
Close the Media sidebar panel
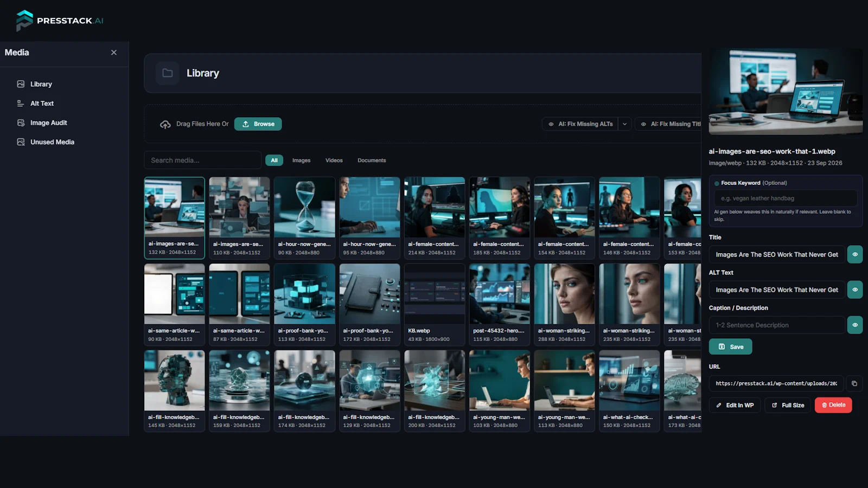(x=114, y=53)
